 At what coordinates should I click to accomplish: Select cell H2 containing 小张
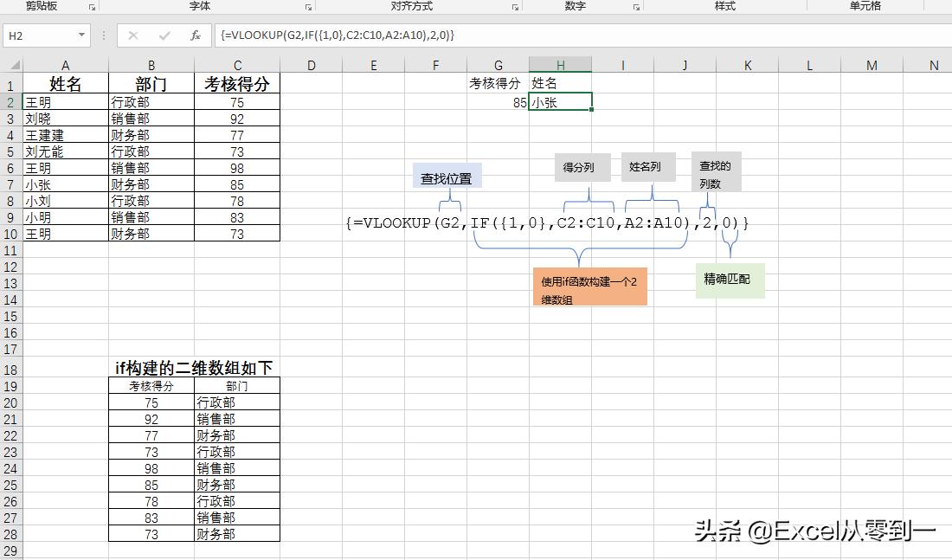click(x=561, y=101)
